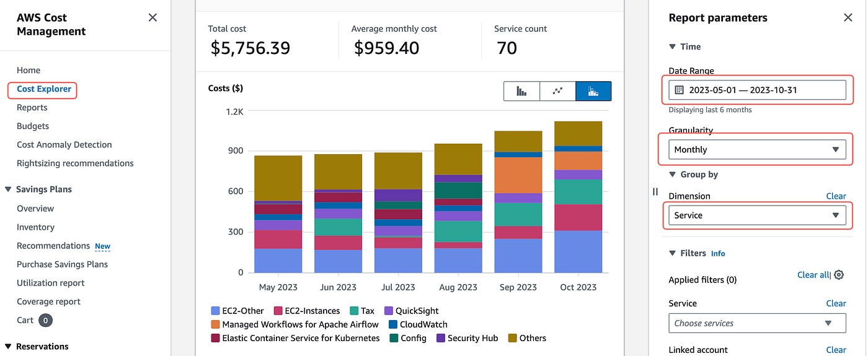Open Utilization report
Screen dimensions: 868x356
tap(51, 283)
